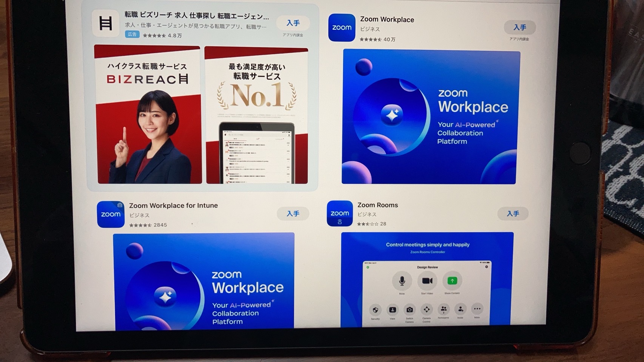The width and height of the screenshot is (644, 362).
Task: Tap the AI sparkle icon in Zoom Workplace banner
Action: tap(392, 115)
